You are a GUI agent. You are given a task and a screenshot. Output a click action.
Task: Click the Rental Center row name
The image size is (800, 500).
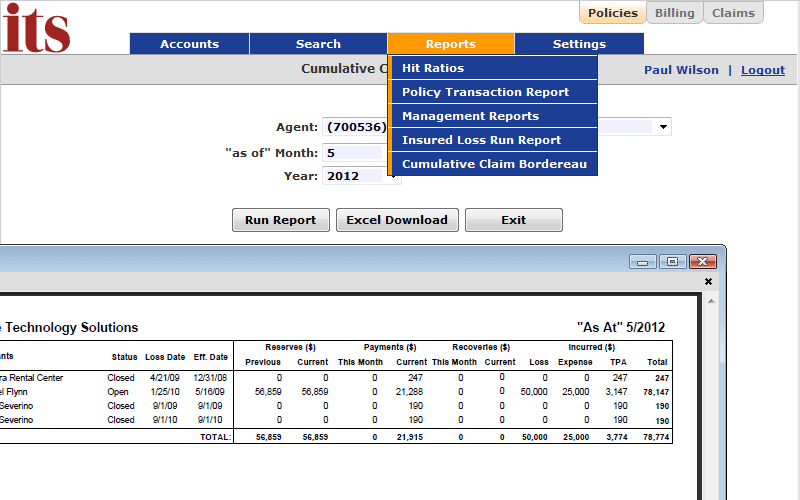coord(32,378)
